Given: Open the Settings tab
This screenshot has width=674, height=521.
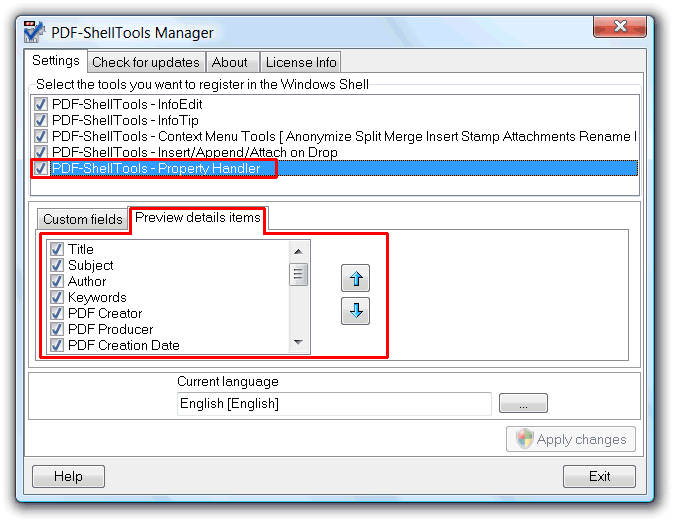Looking at the screenshot, I should click(x=56, y=61).
